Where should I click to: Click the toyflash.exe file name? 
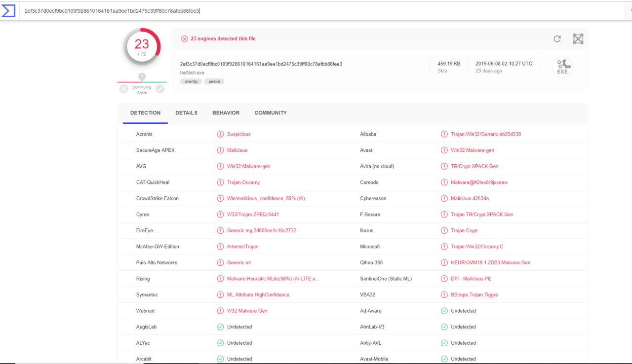(192, 73)
